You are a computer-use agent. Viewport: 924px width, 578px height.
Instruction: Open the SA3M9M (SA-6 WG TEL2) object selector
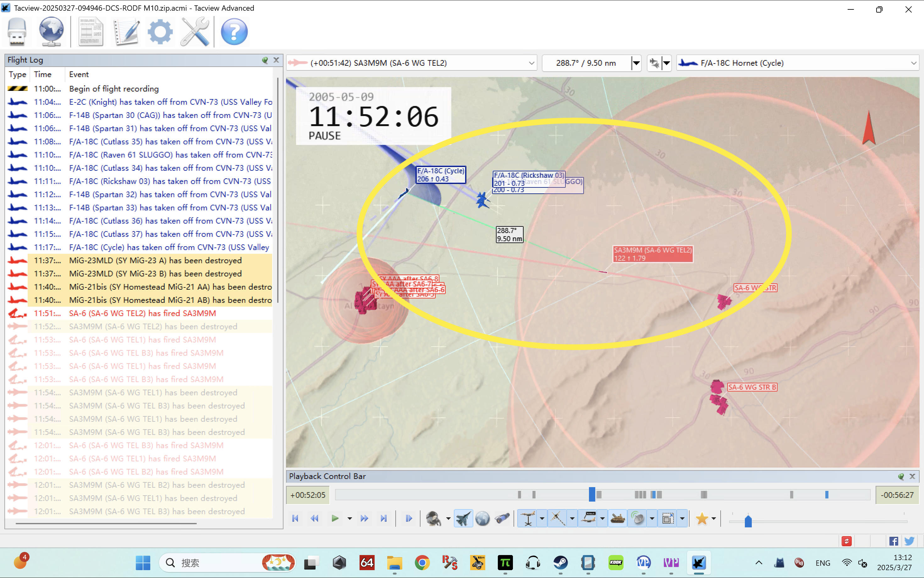tap(411, 63)
